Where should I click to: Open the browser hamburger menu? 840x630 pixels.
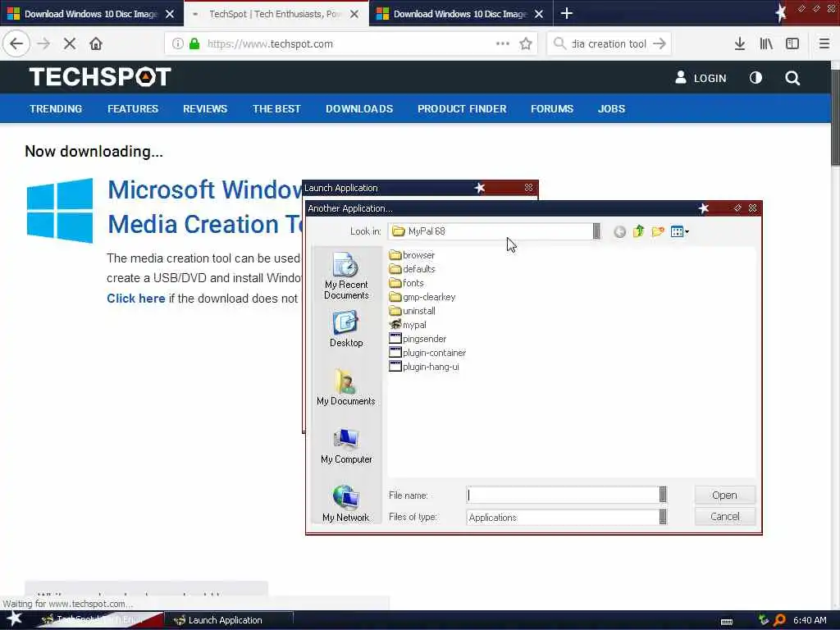[x=824, y=44]
